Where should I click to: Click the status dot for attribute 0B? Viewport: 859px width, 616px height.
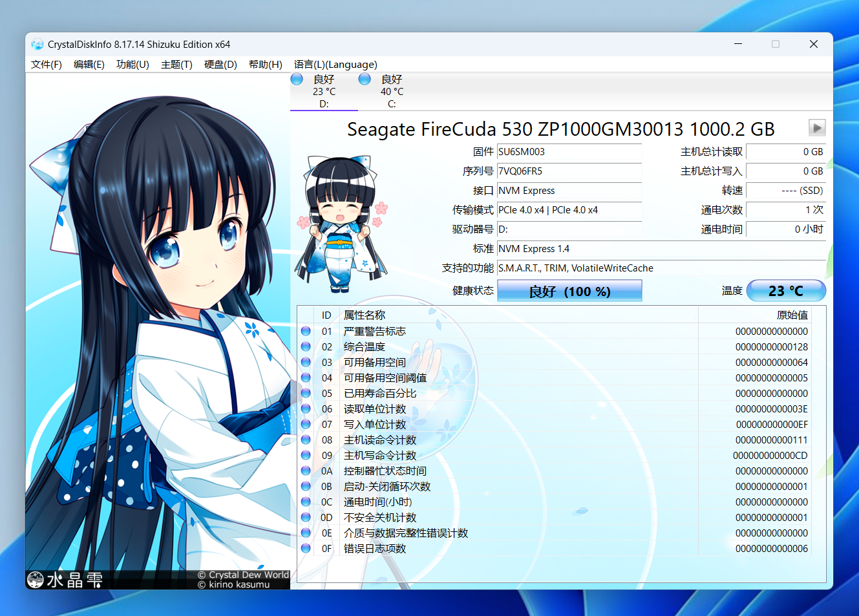(306, 486)
